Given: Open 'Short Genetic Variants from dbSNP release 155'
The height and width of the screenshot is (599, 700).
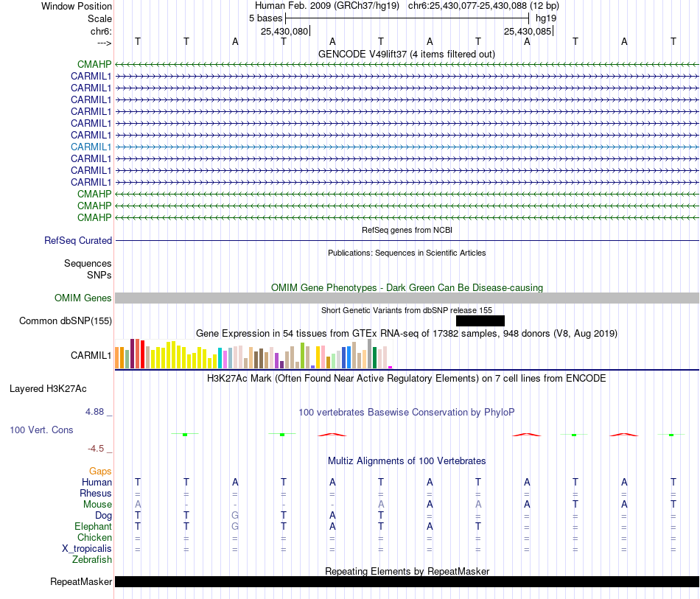Looking at the screenshot, I should pos(407,310).
